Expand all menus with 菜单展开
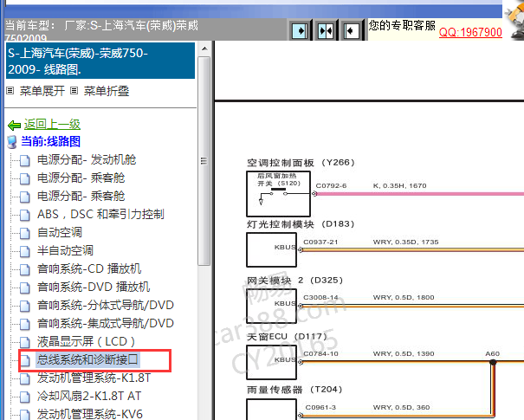This screenshot has width=524, height=420. click(42, 91)
